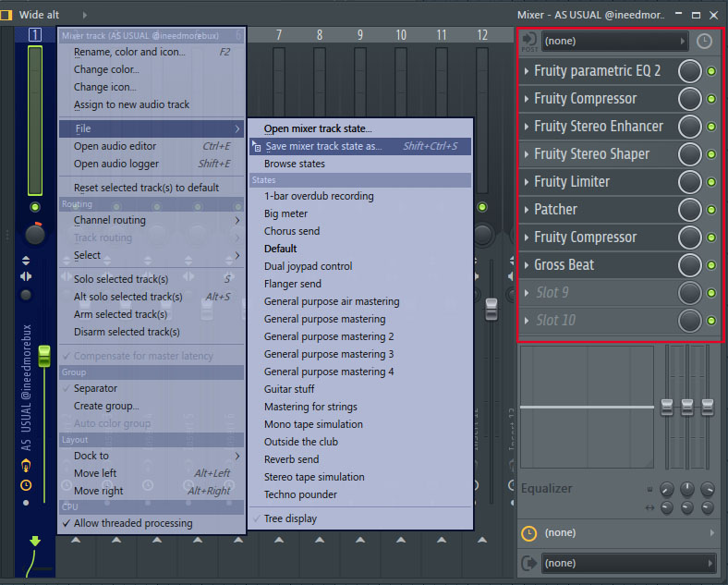This screenshot has width=728, height=585.
Task: Toggle Fruity parametric EQ 2 enable light
Action: (711, 71)
